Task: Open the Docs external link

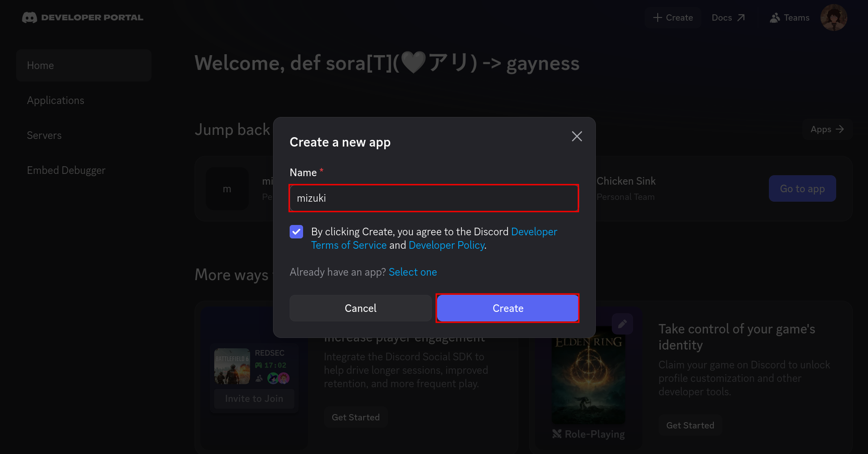Action: (x=728, y=17)
